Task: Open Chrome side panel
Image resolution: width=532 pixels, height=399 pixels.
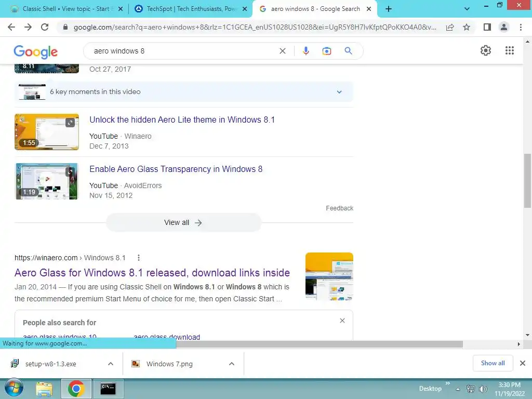Action: pos(487,27)
